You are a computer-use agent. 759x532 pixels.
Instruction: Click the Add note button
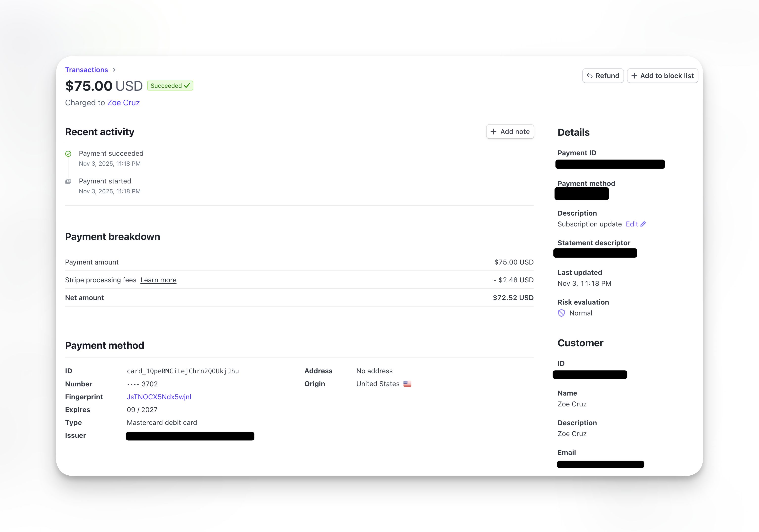(510, 132)
